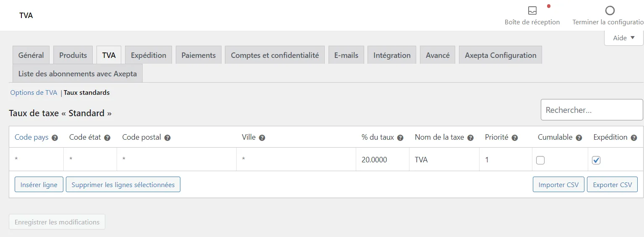Show help tooltip for Code pays
Image resolution: width=644 pixels, height=237 pixels.
(x=55, y=138)
